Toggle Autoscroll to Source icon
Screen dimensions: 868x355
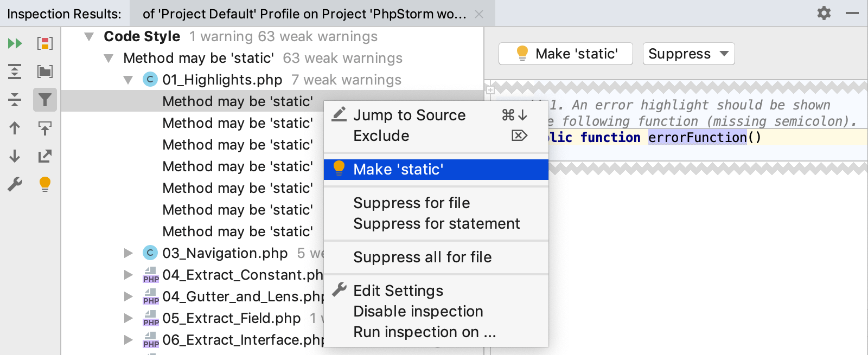tap(45, 128)
